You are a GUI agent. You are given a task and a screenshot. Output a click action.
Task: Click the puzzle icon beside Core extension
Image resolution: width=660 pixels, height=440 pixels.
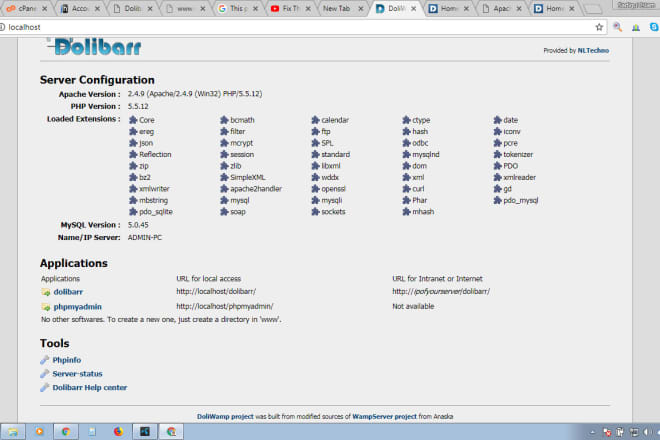pos(133,120)
